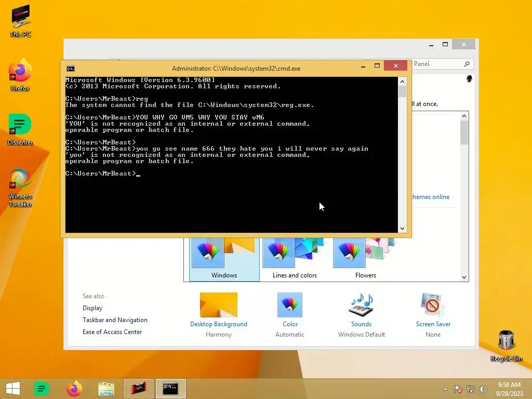Click the cmd scrollbar thumb

coord(402,91)
